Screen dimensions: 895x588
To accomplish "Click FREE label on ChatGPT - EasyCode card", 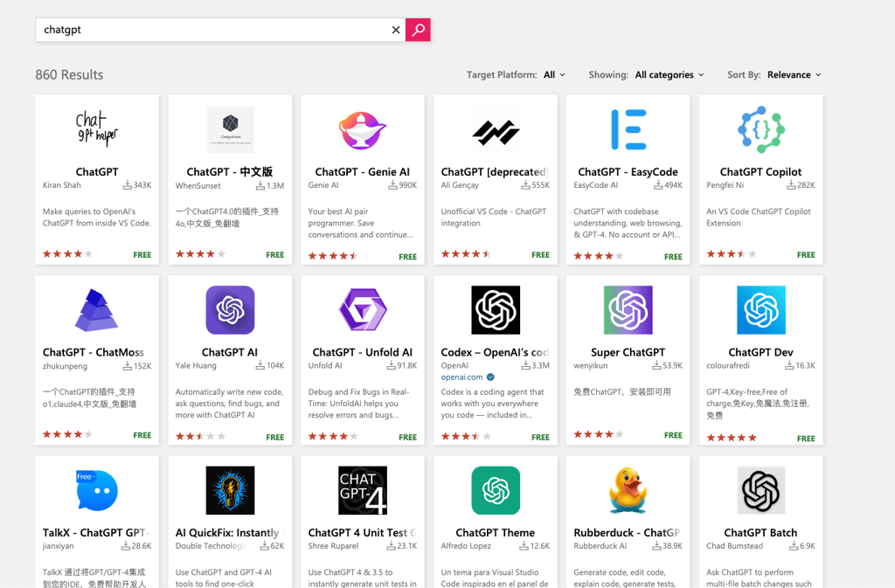I will point(673,257).
